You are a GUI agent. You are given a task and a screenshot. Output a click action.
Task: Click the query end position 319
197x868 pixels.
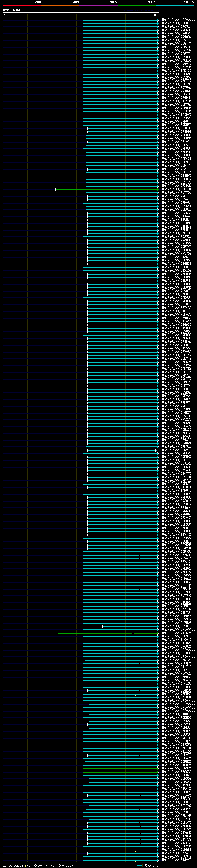click(x=155, y=15)
